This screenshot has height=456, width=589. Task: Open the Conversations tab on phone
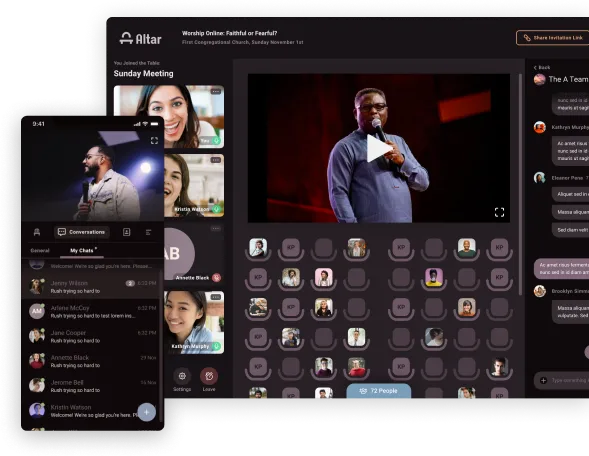[82, 232]
